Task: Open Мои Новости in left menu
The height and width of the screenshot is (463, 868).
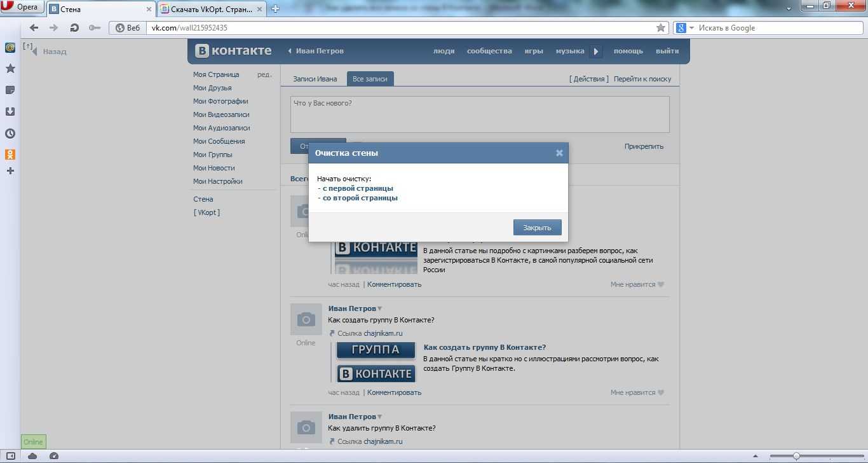Action: pos(214,168)
